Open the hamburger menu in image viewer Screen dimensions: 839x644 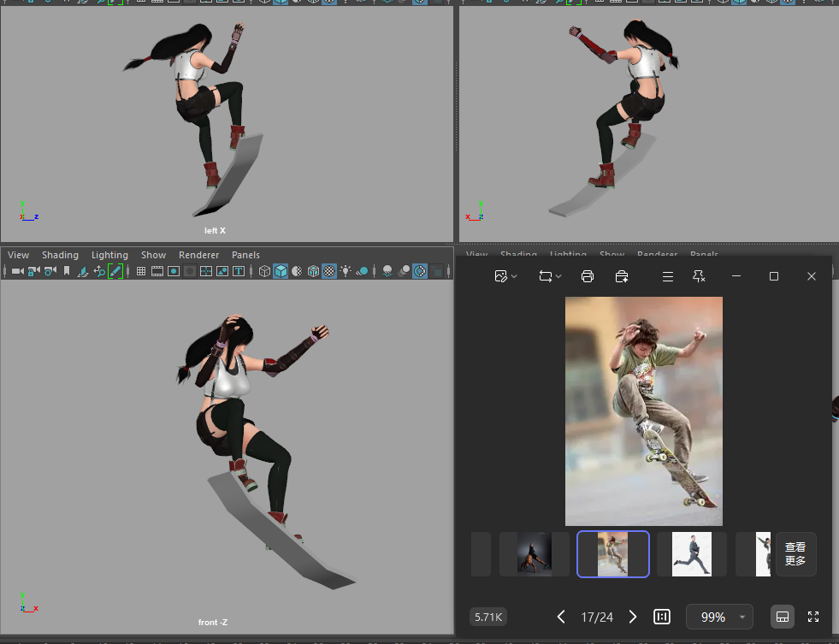pyautogui.click(x=668, y=276)
